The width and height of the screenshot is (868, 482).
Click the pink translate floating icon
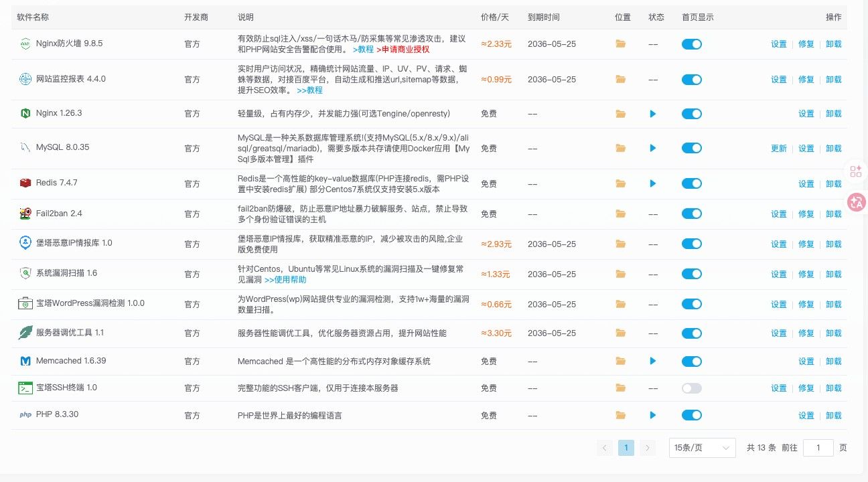click(856, 202)
